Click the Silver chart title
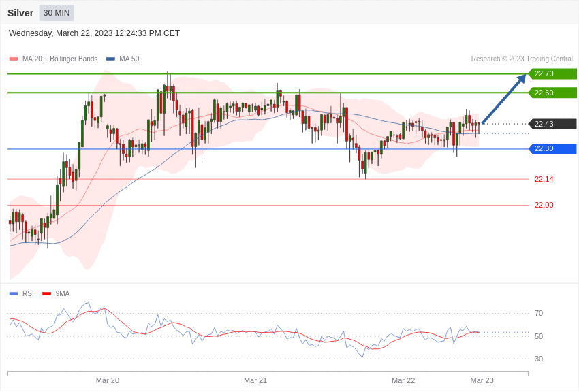The width and height of the screenshot is (579, 392). pyautogui.click(x=20, y=13)
